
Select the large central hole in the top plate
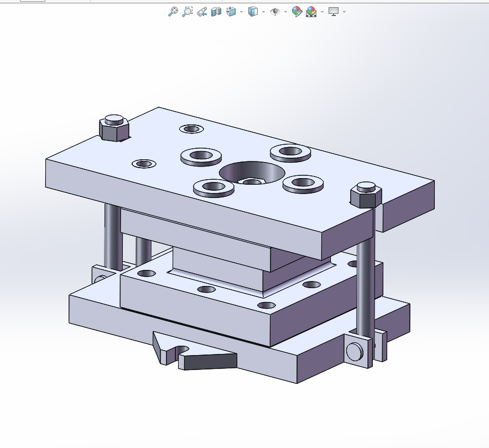pos(252,173)
